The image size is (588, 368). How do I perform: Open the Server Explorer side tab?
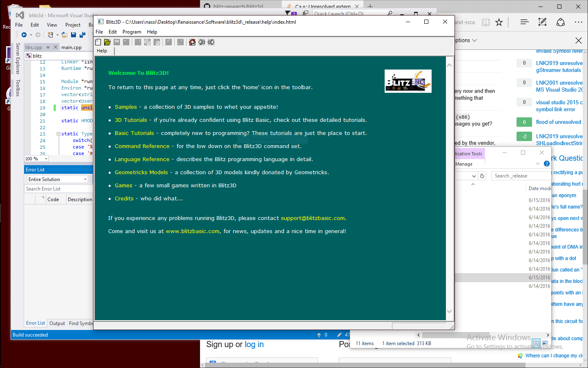tap(18, 58)
